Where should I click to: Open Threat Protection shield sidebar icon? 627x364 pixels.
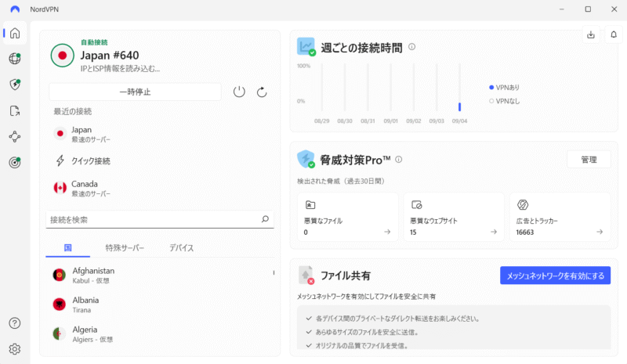(15, 85)
